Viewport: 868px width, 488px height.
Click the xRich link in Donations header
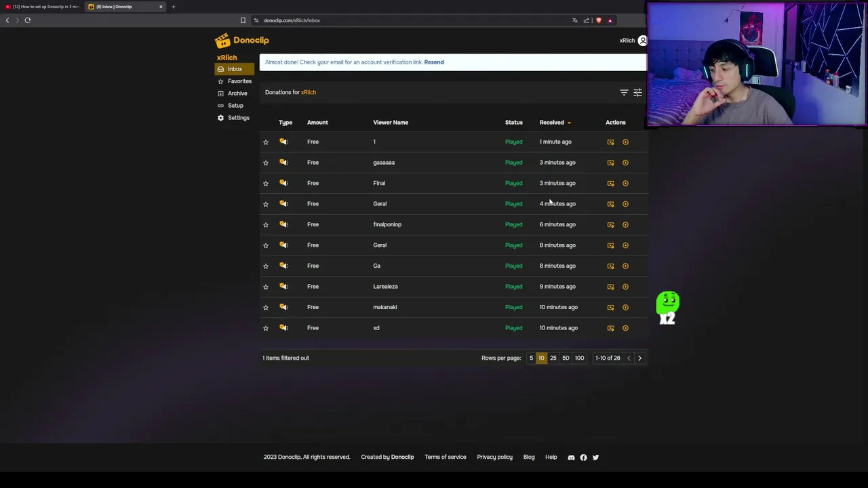[x=309, y=92]
